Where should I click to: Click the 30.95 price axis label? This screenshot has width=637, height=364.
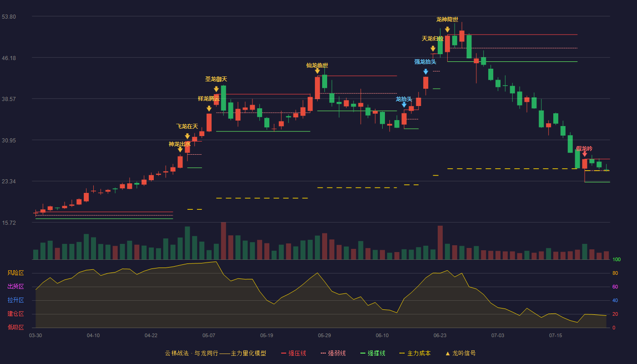9,141
